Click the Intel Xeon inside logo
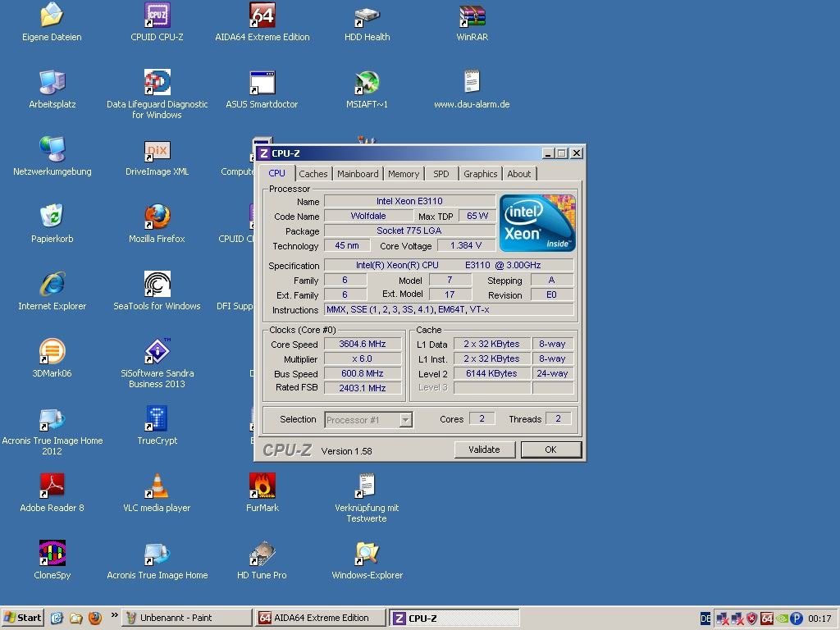 point(537,223)
